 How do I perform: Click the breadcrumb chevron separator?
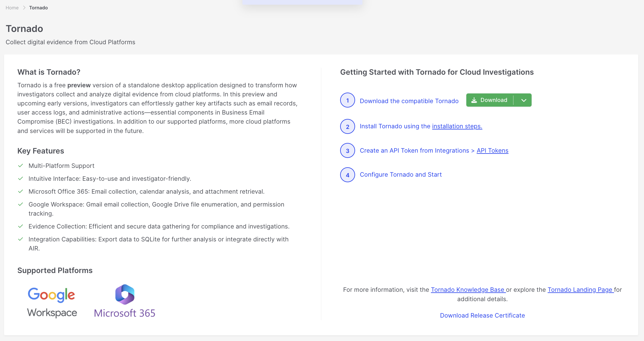coord(24,8)
